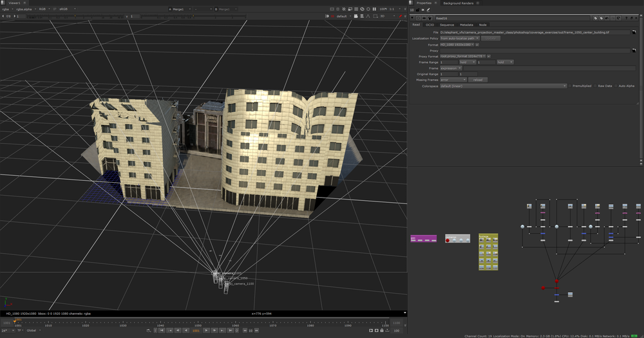
Task: Tick the Raw Data checkbox
Action: click(596, 86)
